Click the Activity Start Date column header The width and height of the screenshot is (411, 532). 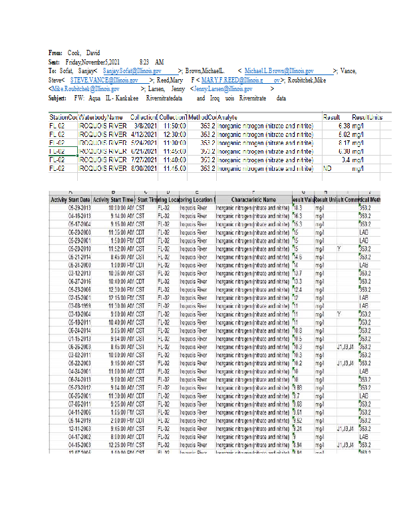pyautogui.click(x=70, y=199)
